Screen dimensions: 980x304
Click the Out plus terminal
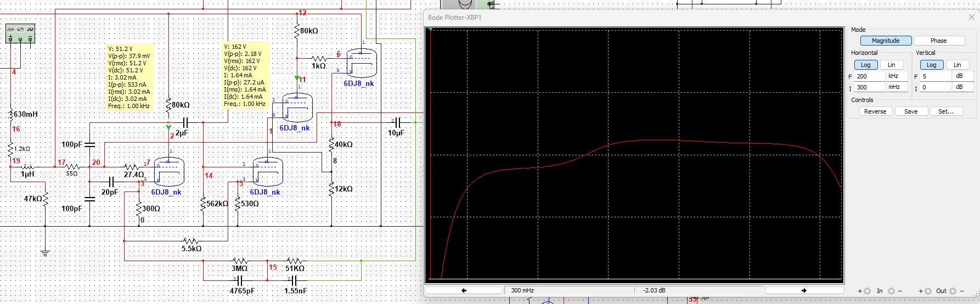928,291
